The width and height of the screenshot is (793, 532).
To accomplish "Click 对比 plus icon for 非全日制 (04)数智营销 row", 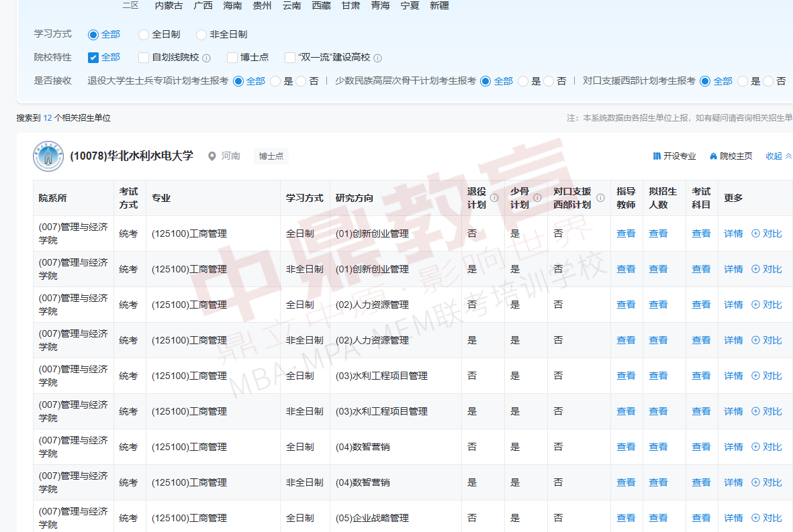I will (755, 482).
